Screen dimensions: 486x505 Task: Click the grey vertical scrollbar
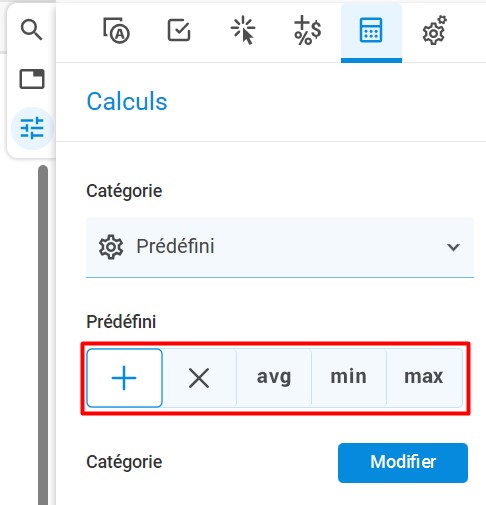pyautogui.click(x=43, y=335)
